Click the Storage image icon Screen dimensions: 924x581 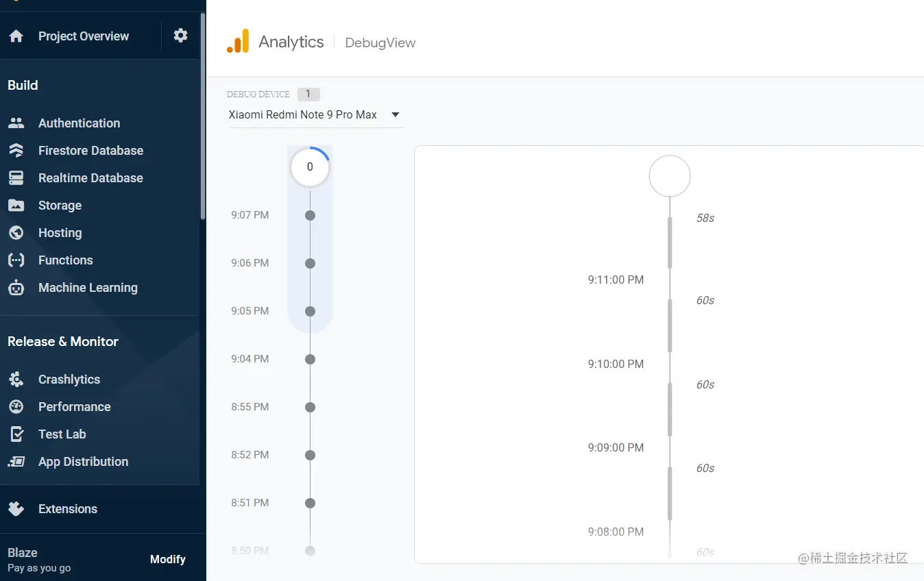pos(16,206)
